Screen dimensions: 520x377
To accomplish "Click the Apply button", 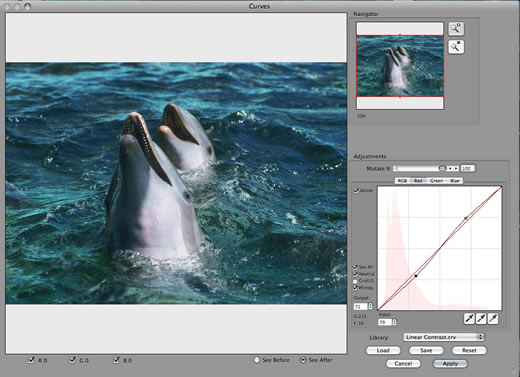I will coord(450,363).
